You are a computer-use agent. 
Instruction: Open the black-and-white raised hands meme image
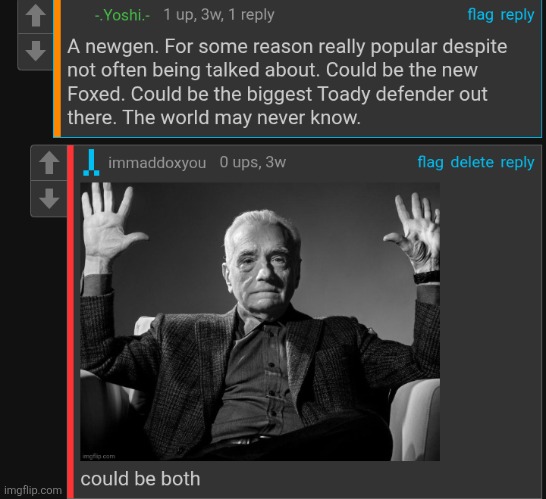(260, 321)
